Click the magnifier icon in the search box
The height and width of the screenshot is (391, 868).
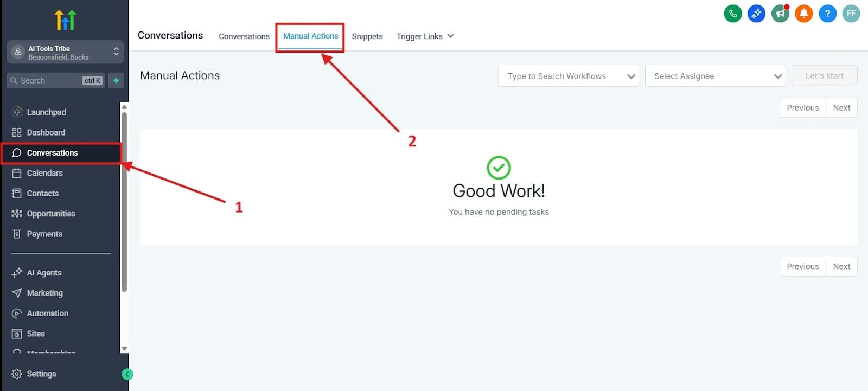[14, 80]
